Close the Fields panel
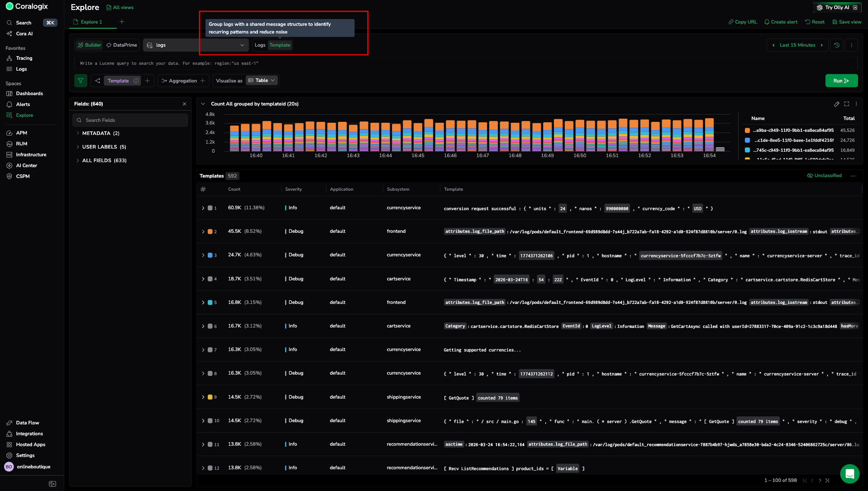The height and width of the screenshot is (491, 868). tap(185, 104)
